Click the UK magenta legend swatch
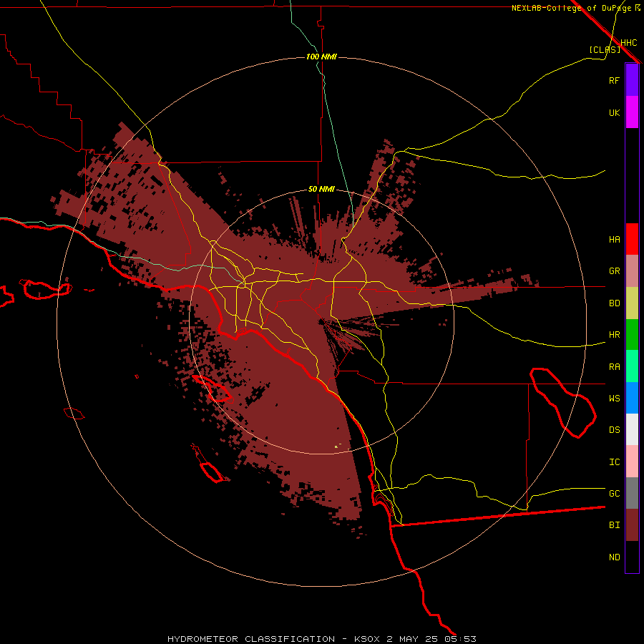644x644 pixels. click(632, 112)
